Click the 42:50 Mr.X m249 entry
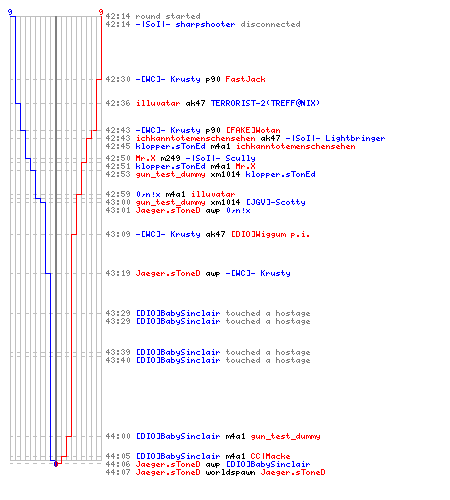450x500 pixels. tap(180, 158)
